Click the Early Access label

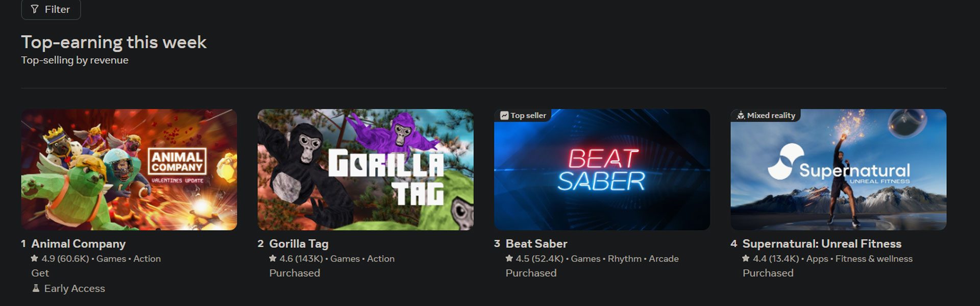click(75, 288)
